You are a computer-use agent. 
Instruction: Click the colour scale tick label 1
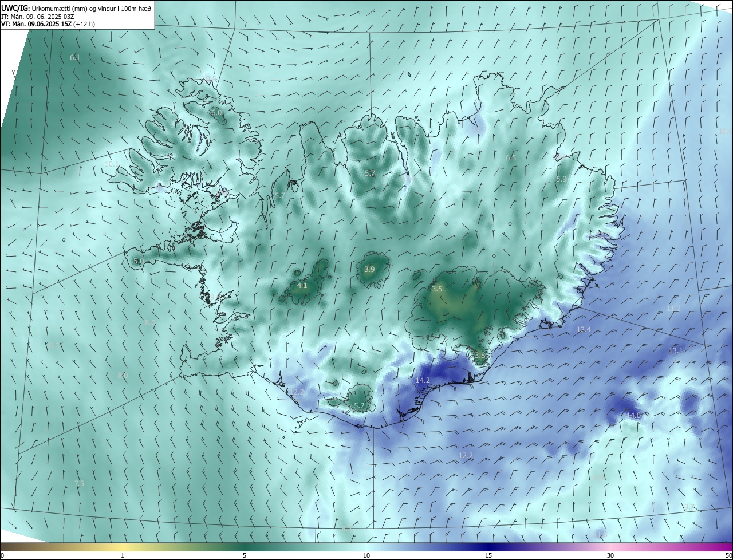[123, 556]
